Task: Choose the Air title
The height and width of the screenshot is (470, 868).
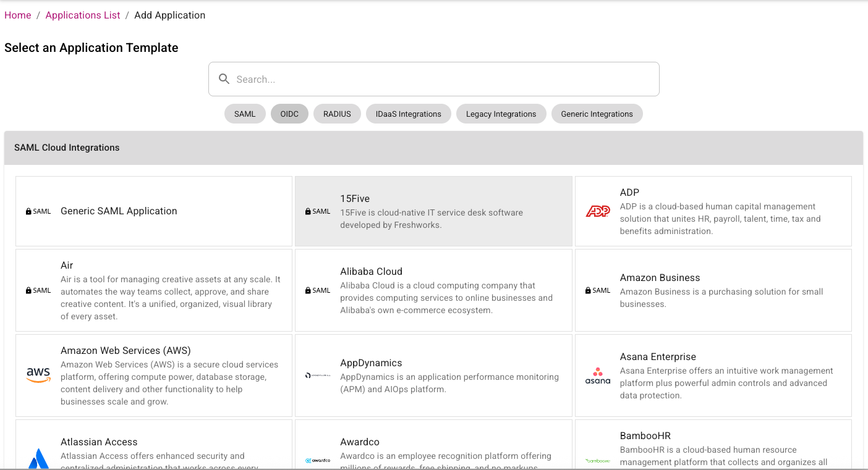Action: point(67,266)
